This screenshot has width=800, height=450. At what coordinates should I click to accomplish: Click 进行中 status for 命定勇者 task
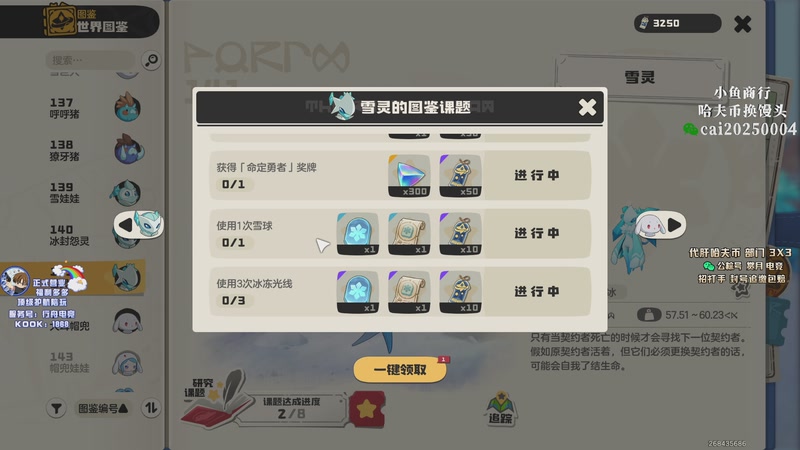[x=537, y=176]
